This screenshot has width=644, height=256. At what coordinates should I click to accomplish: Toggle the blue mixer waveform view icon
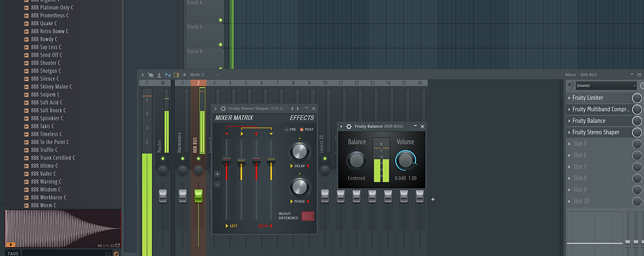click(168, 75)
